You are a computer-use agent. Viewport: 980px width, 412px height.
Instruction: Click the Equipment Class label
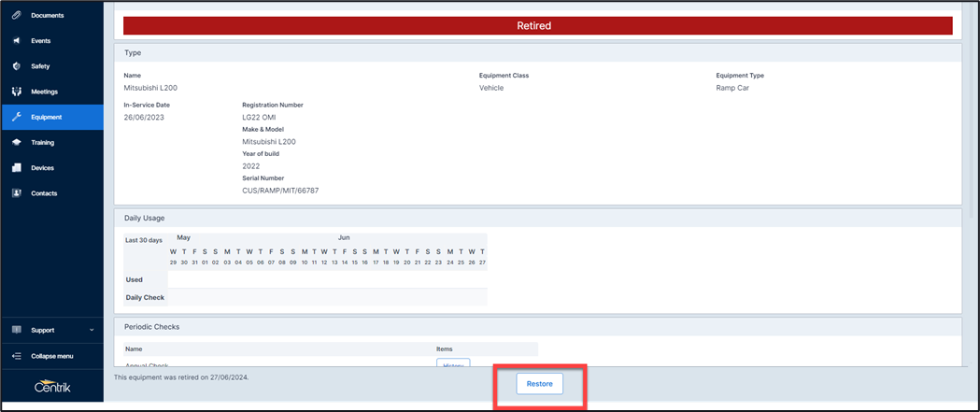[x=504, y=76]
